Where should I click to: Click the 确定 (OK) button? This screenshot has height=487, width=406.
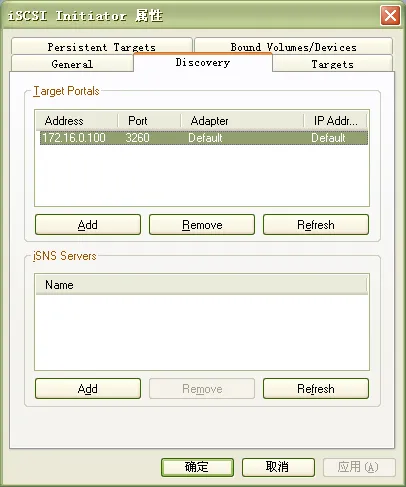[197, 467]
